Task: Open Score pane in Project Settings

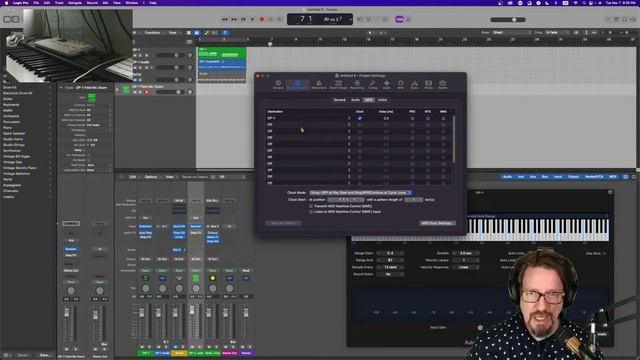Action: pos(414,84)
